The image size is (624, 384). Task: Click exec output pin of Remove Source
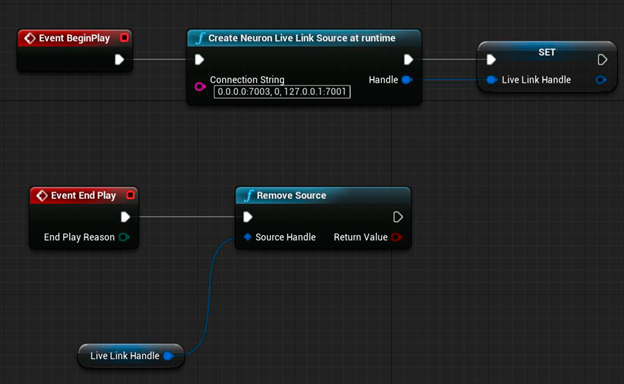tap(398, 217)
